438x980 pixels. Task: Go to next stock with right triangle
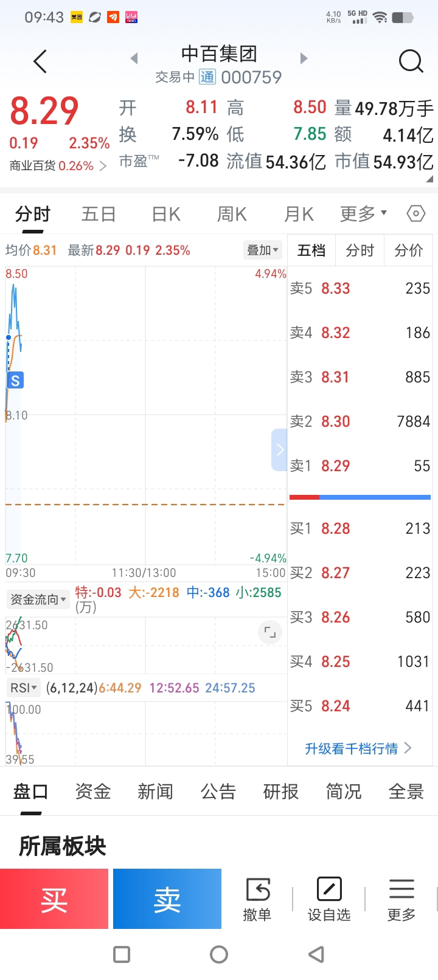[304, 58]
